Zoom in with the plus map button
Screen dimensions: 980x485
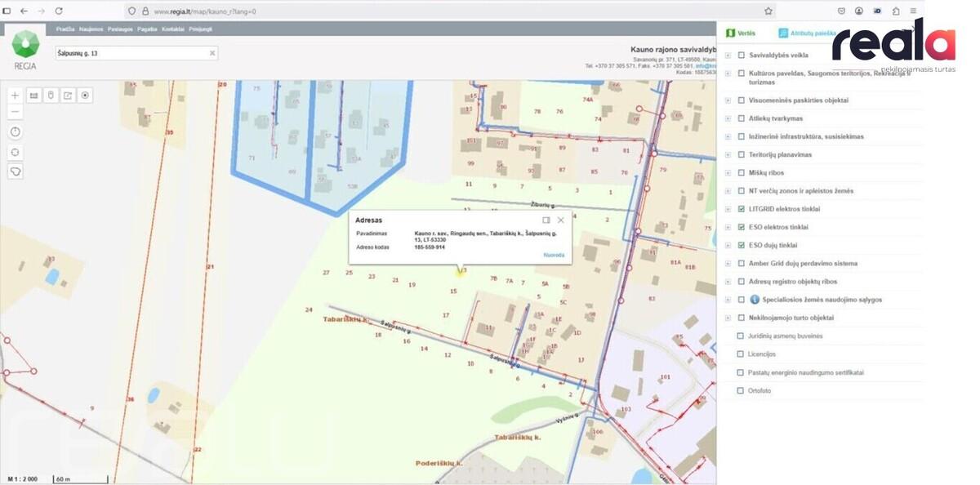coord(15,96)
